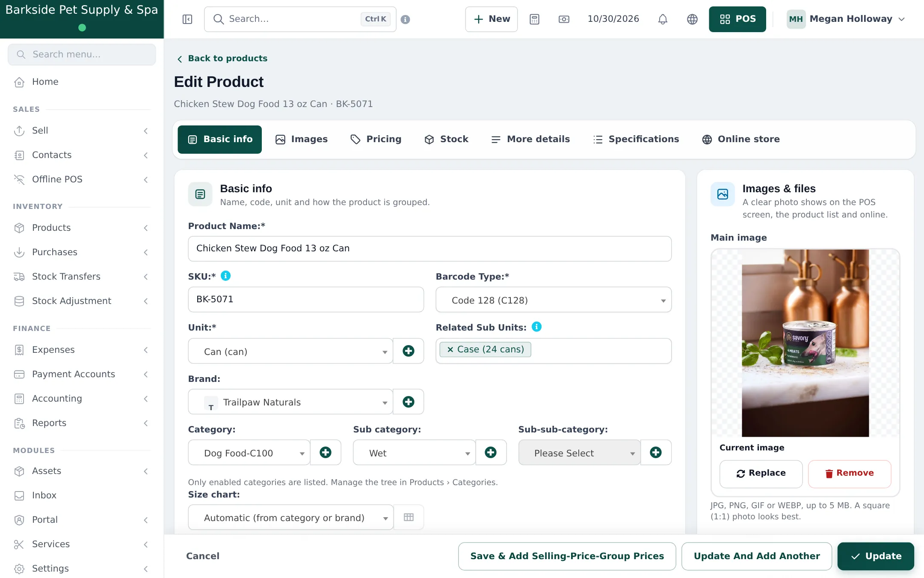
Task: Open the Category dropdown showing Dog Food-C100
Action: point(249,453)
